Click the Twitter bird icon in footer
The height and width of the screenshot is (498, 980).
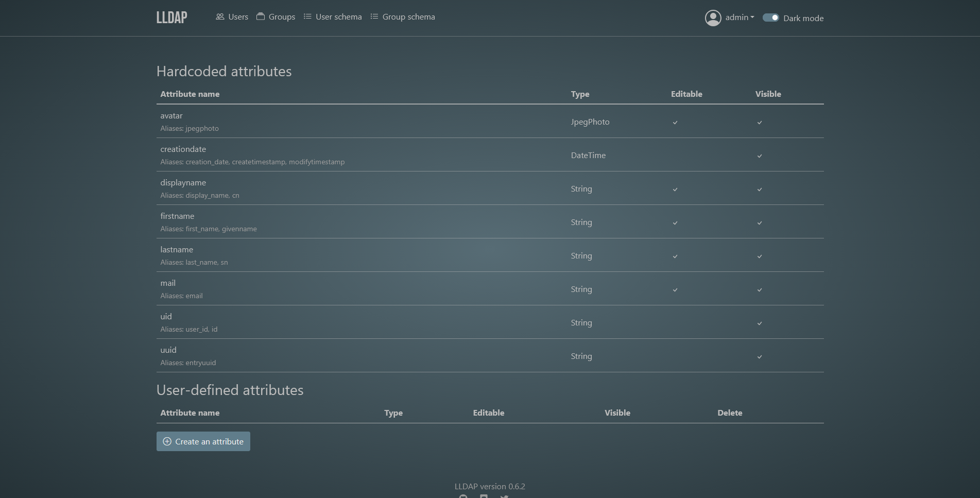pyautogui.click(x=504, y=496)
